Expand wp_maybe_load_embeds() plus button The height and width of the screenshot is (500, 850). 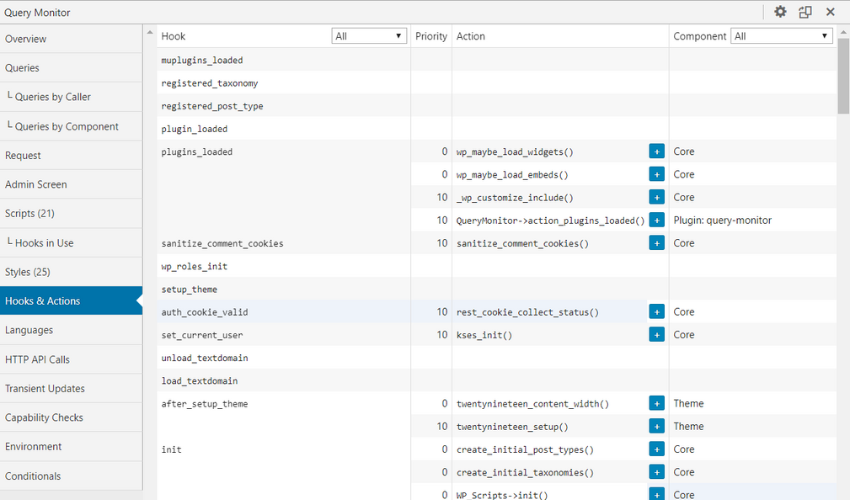click(x=656, y=174)
